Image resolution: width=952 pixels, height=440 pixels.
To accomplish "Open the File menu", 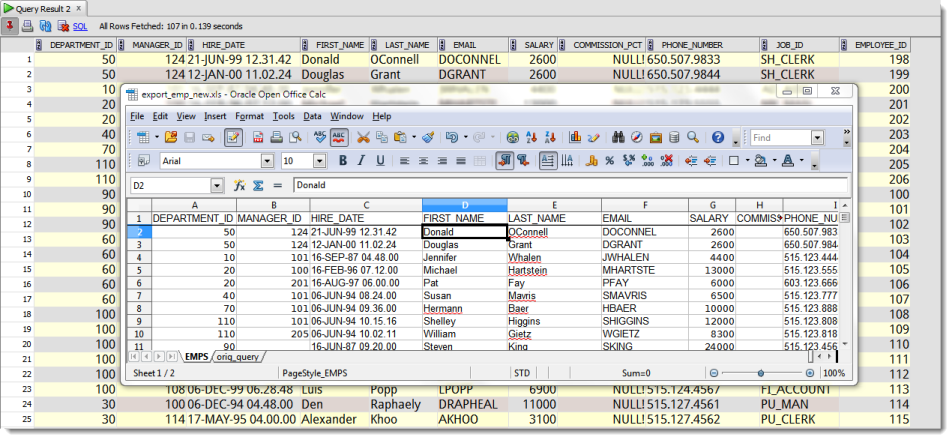I will (x=137, y=116).
